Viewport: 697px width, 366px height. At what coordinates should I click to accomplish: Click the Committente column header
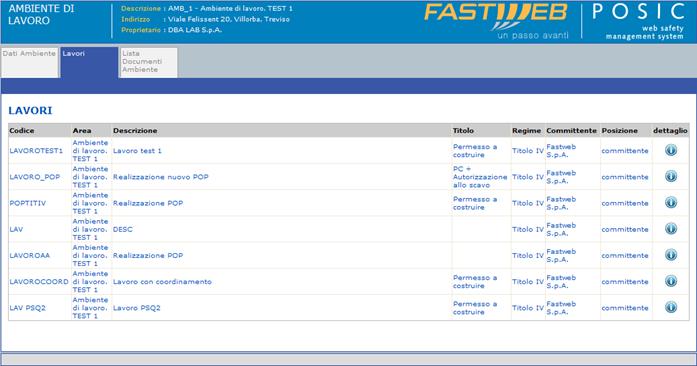572,131
